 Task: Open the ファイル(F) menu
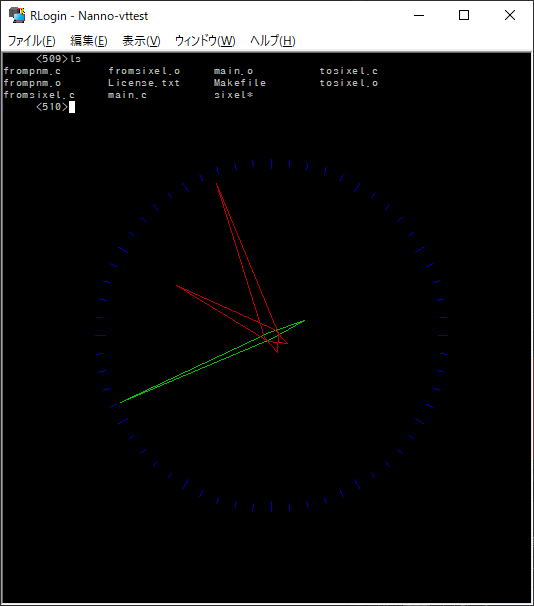coord(31,40)
